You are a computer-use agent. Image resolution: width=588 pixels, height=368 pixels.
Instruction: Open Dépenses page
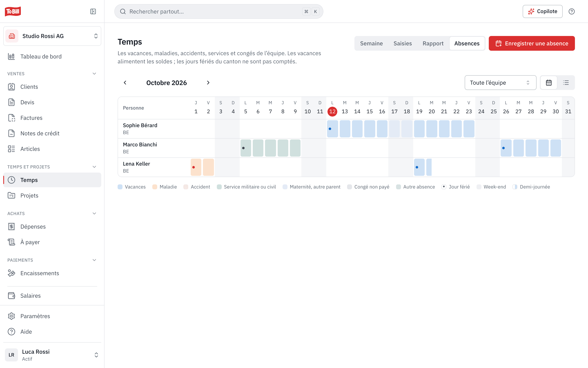click(52, 227)
